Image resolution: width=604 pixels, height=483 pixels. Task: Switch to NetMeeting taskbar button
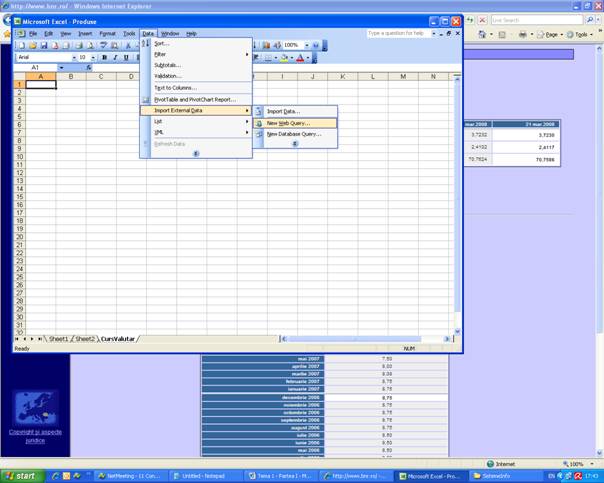click(131, 476)
